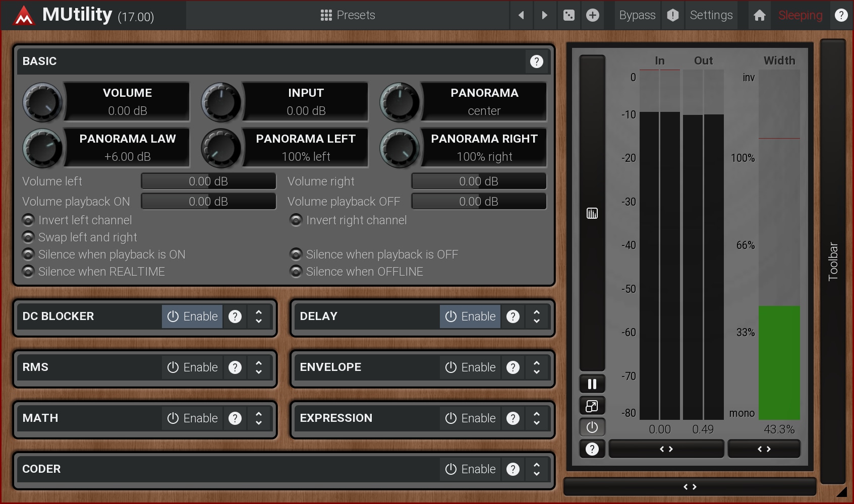Screen dimensions: 854x504
Task: Toggle Invert left channel option
Action: pyautogui.click(x=29, y=220)
